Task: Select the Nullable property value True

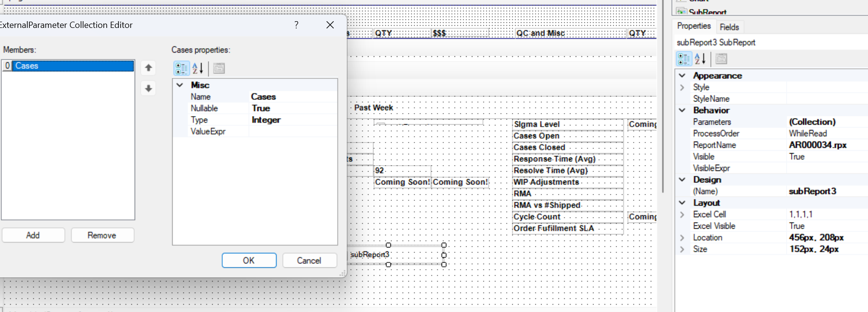Action: 293,108
